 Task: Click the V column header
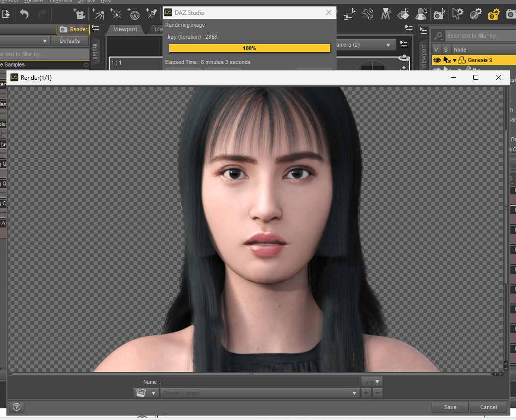coord(436,50)
